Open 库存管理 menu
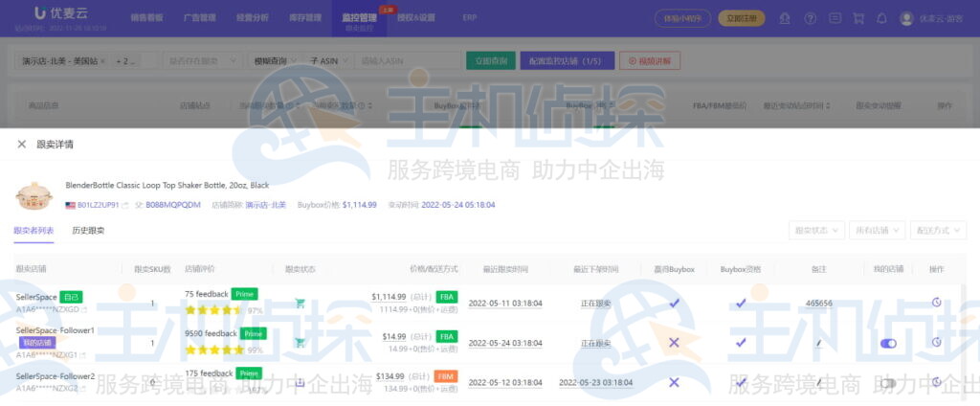Screen dimensions: 980x406 click(305, 18)
